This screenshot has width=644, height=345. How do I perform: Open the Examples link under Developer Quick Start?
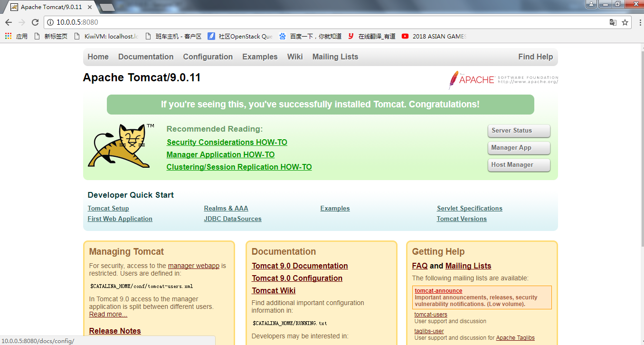pyautogui.click(x=335, y=208)
